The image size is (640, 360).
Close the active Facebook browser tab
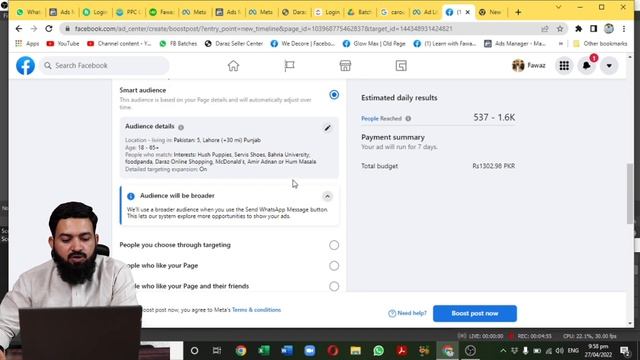pyautogui.click(x=468, y=12)
